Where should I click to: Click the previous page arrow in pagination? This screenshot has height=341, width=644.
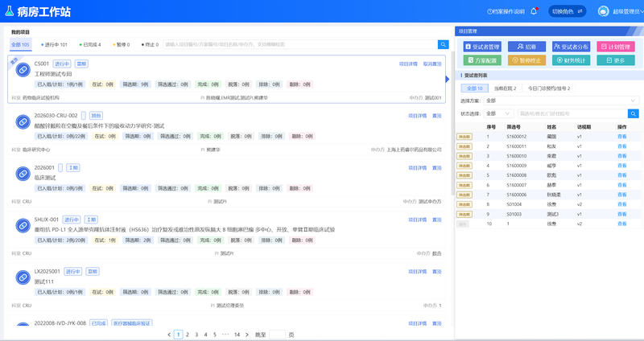(x=169, y=335)
